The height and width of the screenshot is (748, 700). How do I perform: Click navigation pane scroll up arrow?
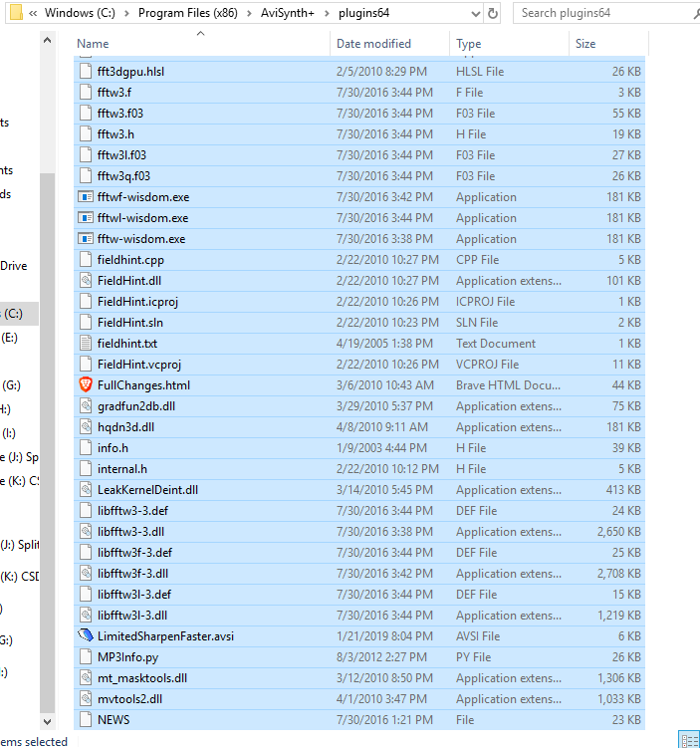tap(47, 41)
